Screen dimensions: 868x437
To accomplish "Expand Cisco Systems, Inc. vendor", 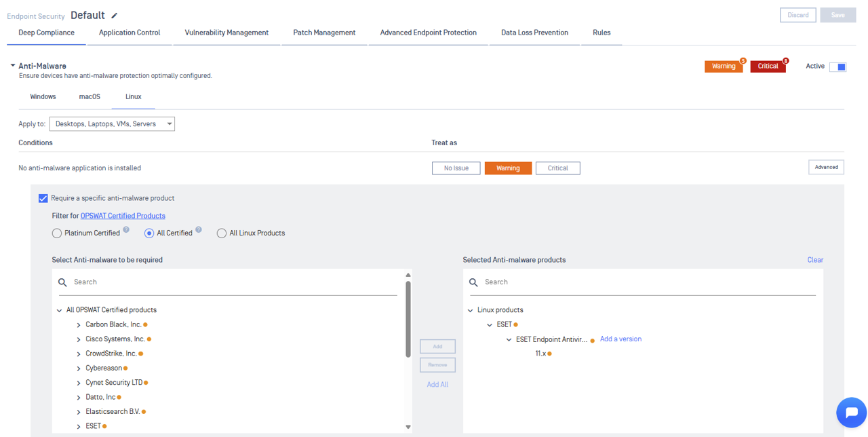I will (79, 339).
